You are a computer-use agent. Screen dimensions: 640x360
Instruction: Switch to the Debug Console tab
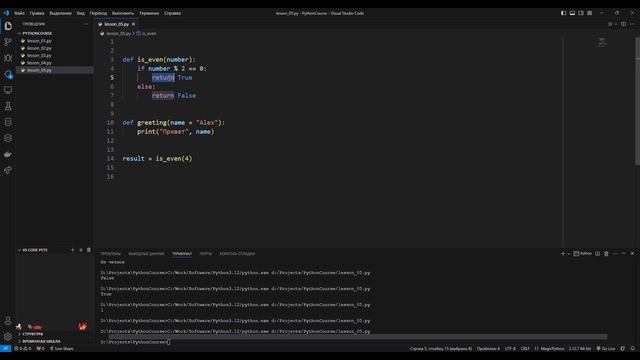237,253
